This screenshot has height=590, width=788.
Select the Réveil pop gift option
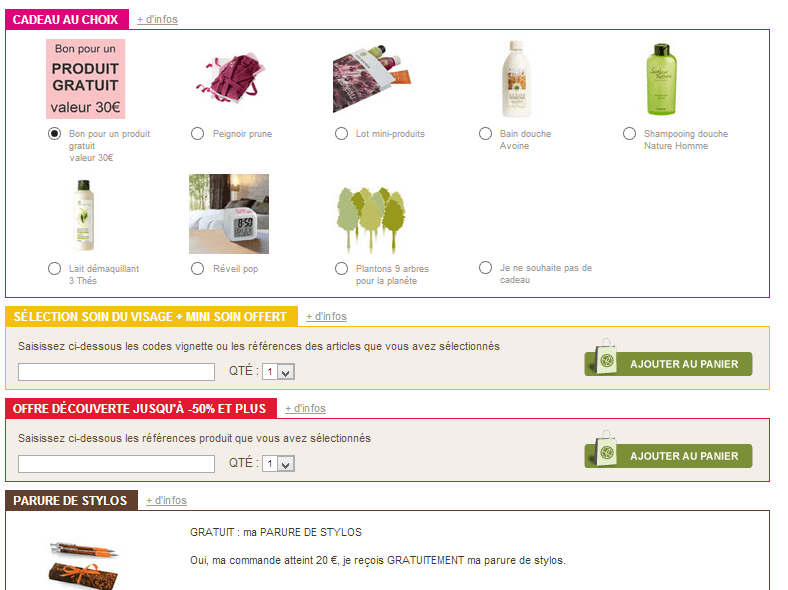click(198, 268)
